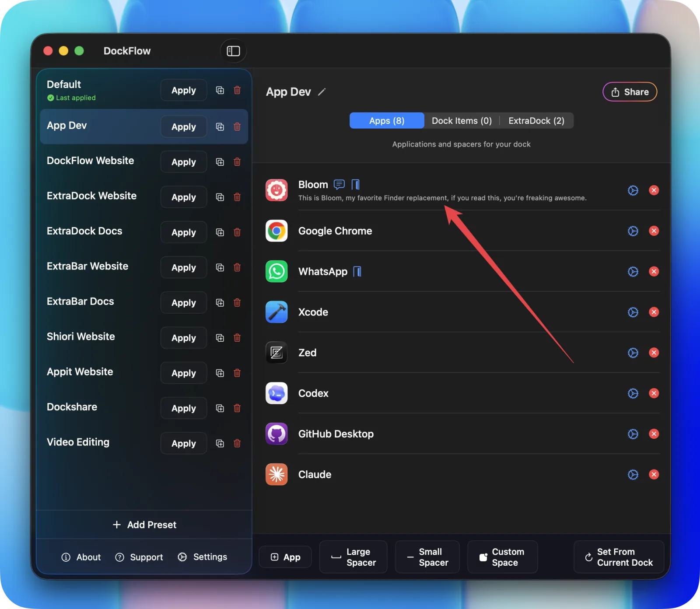
Task: Open settings gear for WhatsApp
Action: click(x=633, y=272)
